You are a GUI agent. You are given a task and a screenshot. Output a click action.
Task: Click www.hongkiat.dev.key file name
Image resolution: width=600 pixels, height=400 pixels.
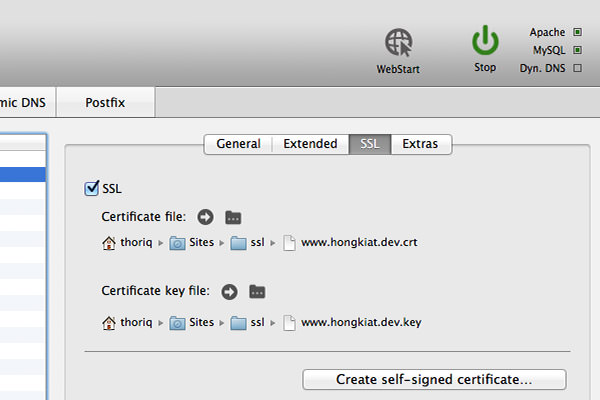(361, 322)
